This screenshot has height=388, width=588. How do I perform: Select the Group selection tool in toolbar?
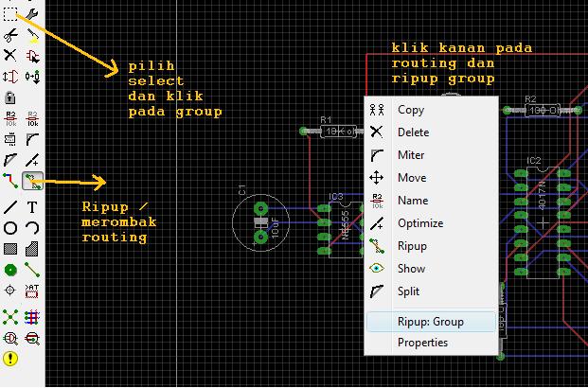tap(10, 13)
